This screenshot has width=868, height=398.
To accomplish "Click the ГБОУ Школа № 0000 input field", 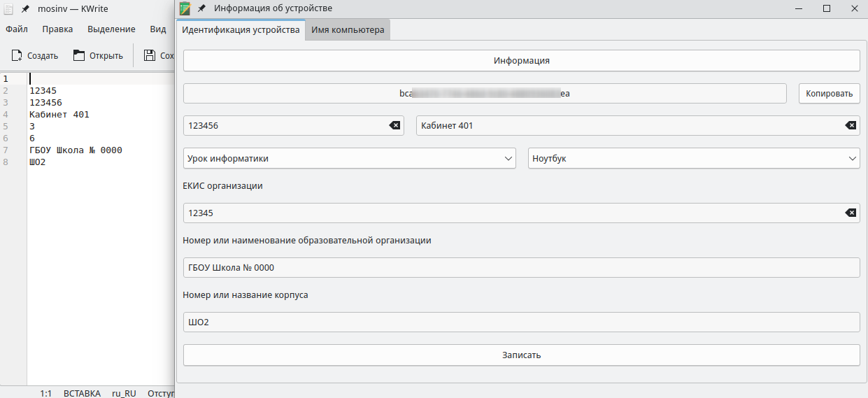I will [x=521, y=268].
